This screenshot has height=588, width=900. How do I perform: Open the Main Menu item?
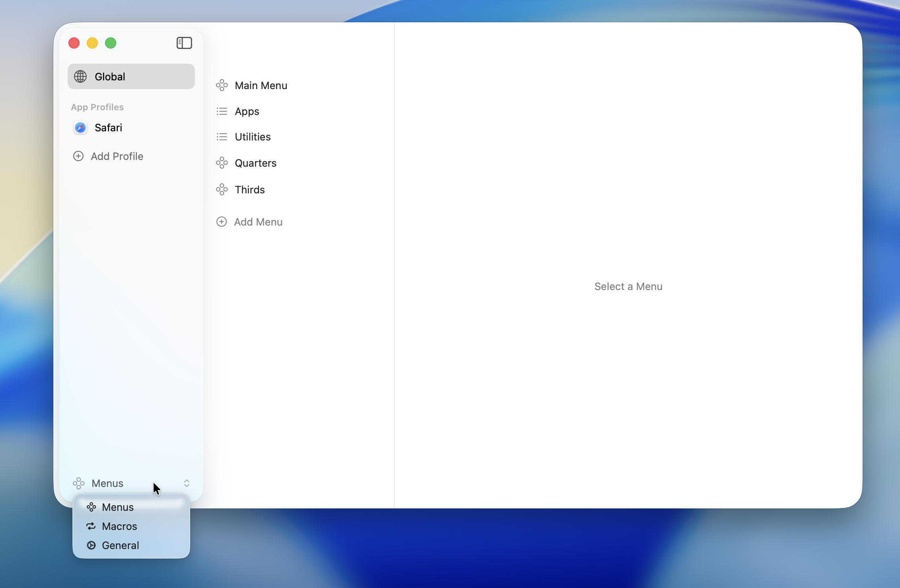coord(261,85)
